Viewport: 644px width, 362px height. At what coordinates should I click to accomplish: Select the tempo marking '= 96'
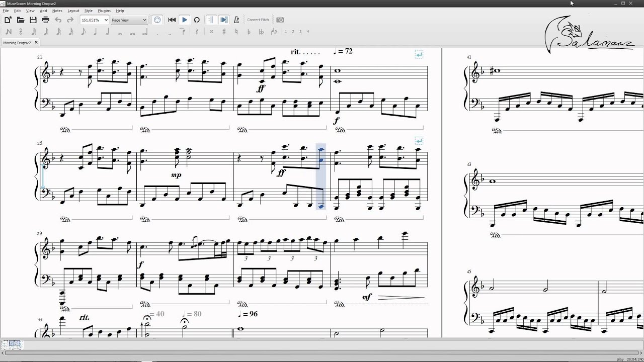click(x=248, y=314)
